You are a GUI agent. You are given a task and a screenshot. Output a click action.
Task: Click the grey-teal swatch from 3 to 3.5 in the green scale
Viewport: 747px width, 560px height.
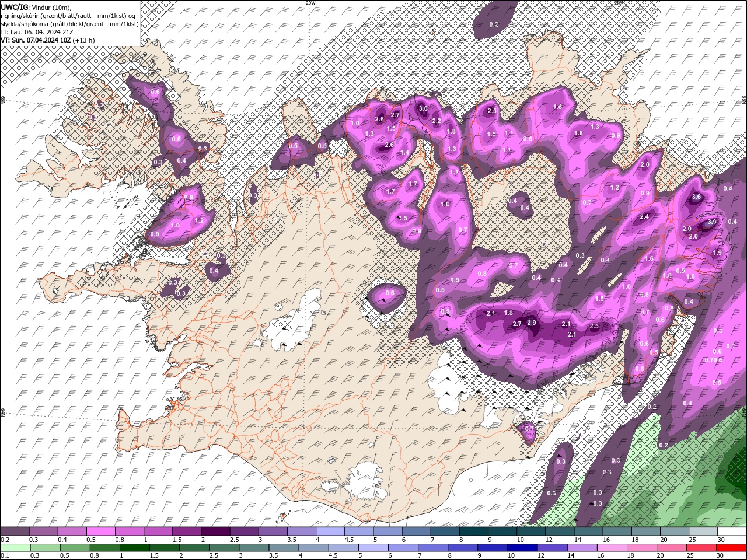click(253, 548)
